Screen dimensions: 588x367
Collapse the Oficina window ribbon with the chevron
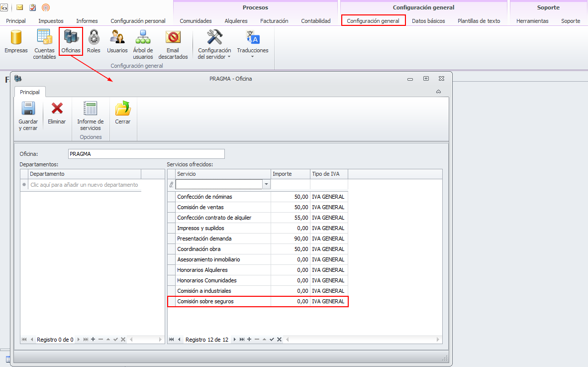point(438,92)
